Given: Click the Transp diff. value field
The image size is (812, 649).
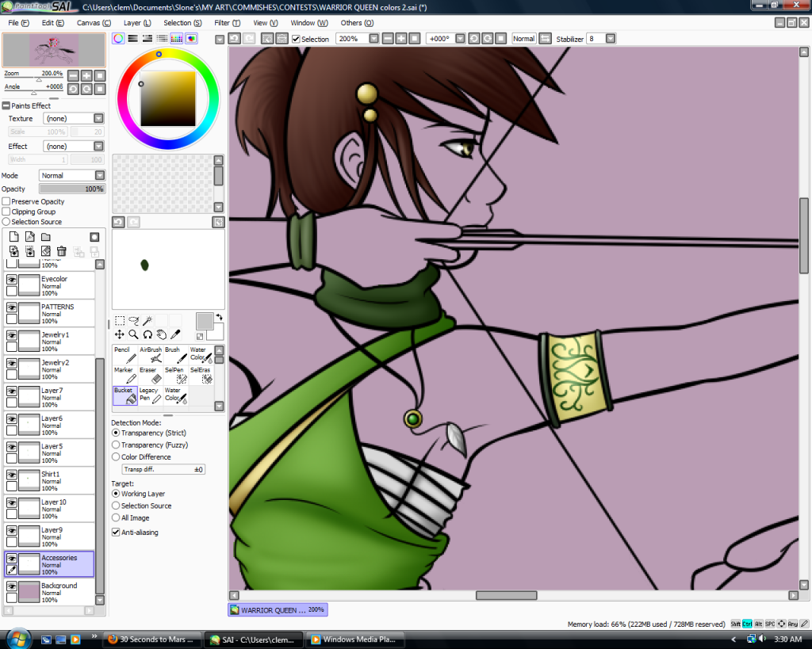Looking at the screenshot, I should pos(163,469).
